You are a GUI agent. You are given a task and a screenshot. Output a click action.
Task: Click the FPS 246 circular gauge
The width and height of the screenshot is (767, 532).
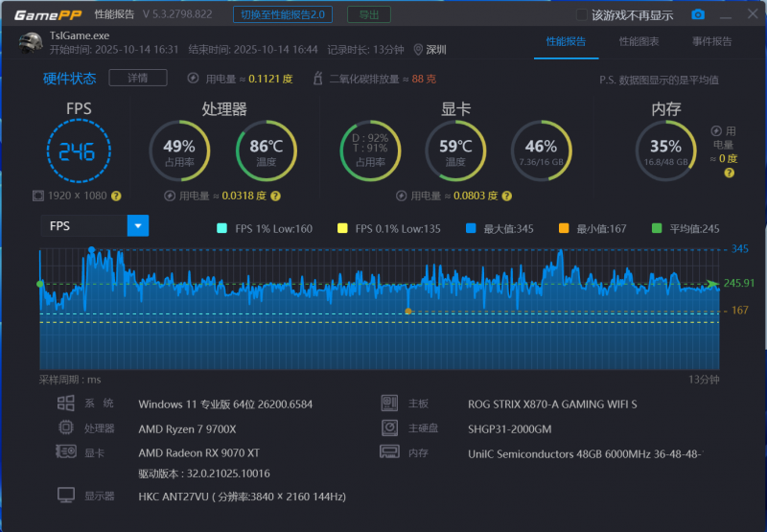coord(79,150)
